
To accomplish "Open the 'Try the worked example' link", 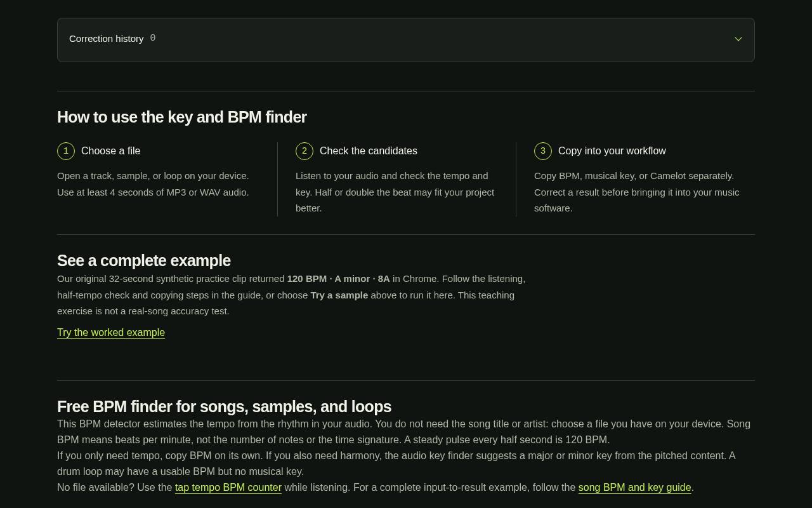I will click(x=111, y=333).
